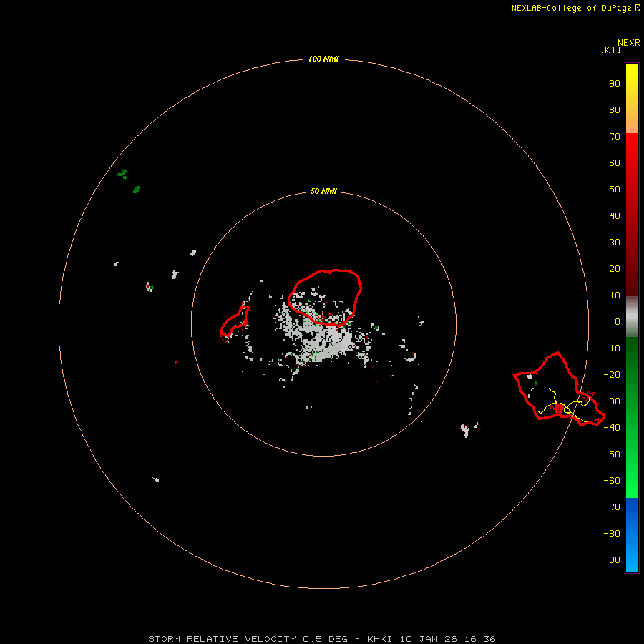
Task: Click the -80 value on velocity scale
Action: [x=612, y=534]
